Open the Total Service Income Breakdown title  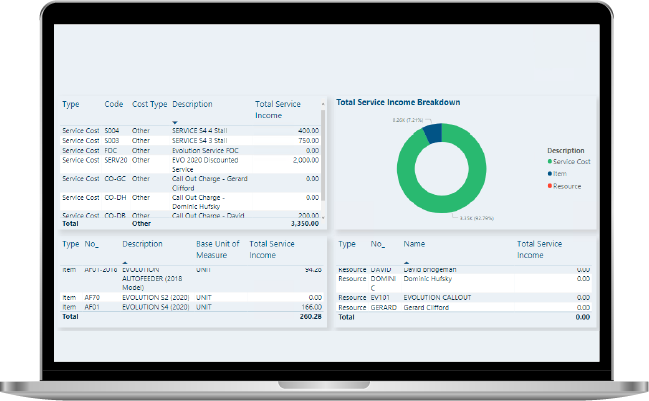398,102
